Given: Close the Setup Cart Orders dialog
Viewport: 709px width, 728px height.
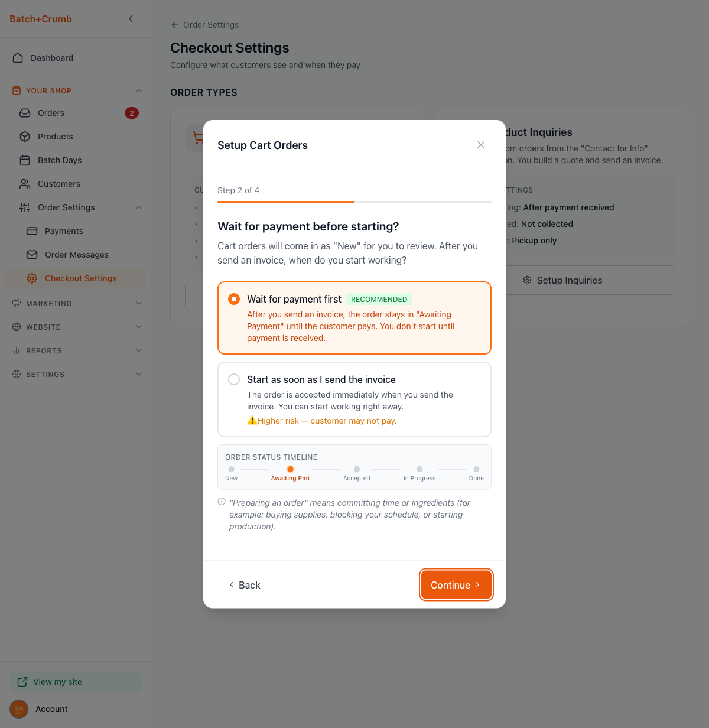Looking at the screenshot, I should pos(481,145).
